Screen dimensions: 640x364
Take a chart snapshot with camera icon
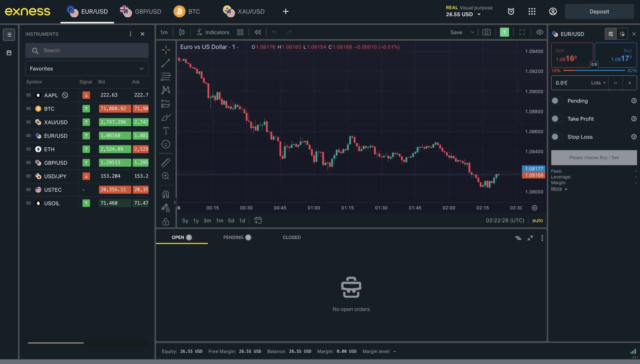point(486,32)
